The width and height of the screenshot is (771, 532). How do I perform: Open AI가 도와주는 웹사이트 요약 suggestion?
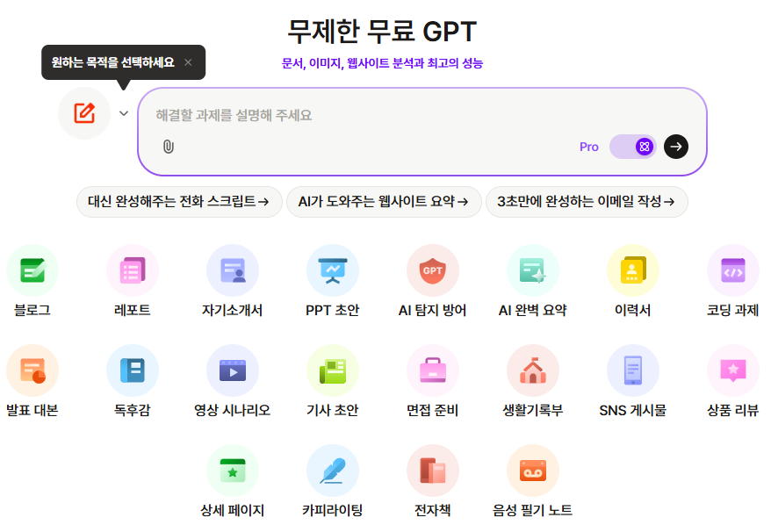pos(384,202)
